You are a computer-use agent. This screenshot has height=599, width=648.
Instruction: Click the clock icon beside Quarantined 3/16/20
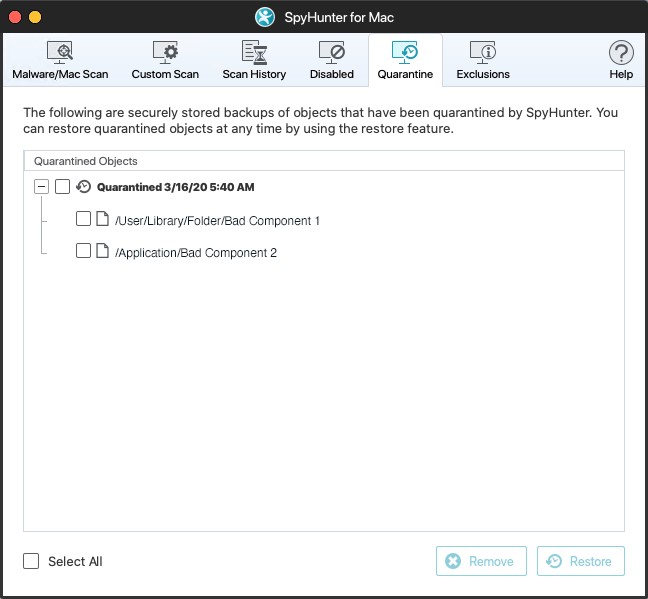[x=84, y=187]
